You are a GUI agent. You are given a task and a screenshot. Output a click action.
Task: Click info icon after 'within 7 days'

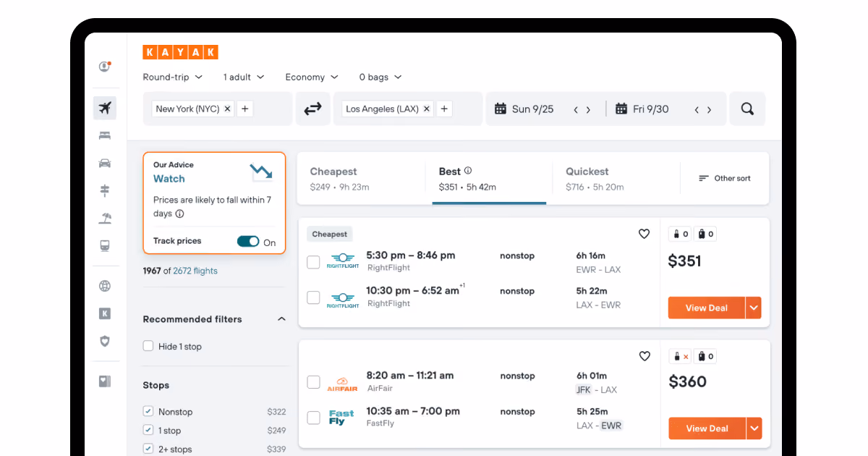tap(179, 214)
